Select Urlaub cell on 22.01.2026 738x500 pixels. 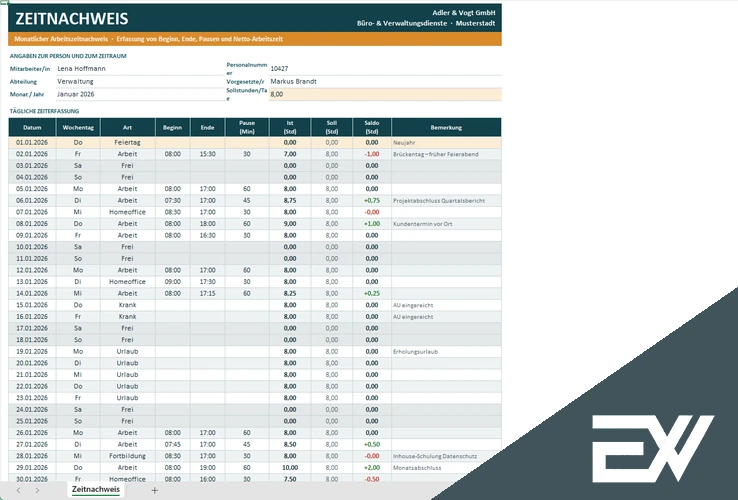pos(128,386)
